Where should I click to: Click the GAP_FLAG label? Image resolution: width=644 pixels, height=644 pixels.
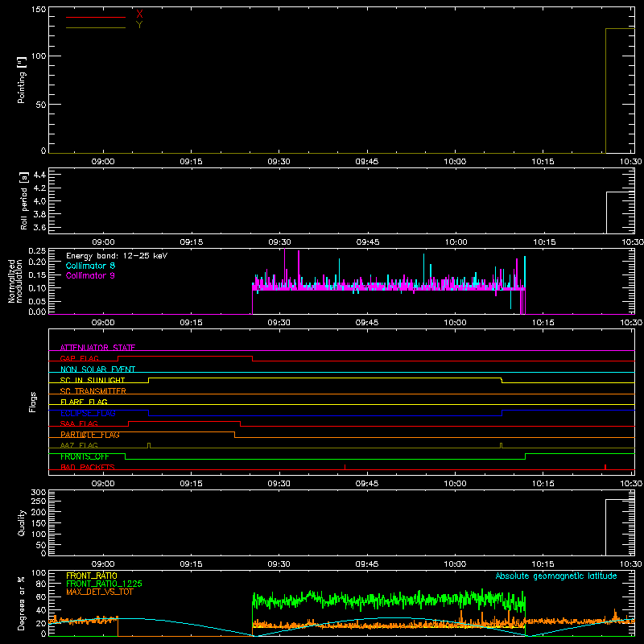tap(79, 358)
